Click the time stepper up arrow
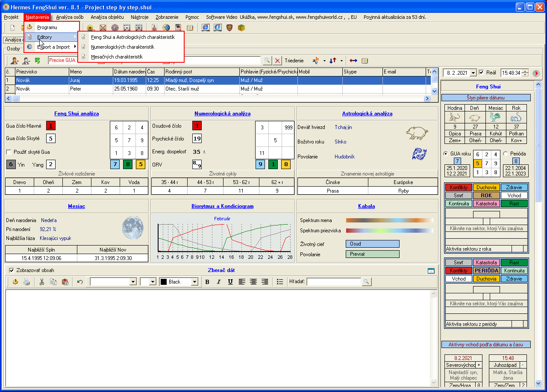547x392 pixels. [x=525, y=71]
